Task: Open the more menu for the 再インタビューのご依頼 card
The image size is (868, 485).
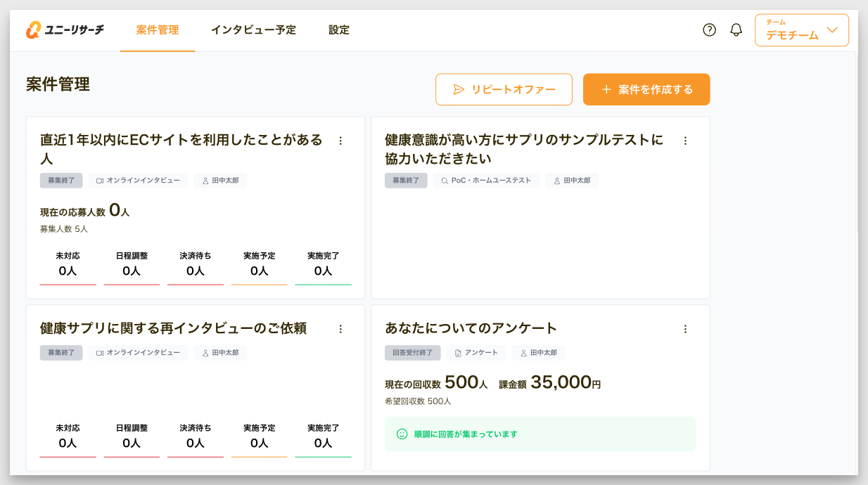Action: (x=340, y=329)
